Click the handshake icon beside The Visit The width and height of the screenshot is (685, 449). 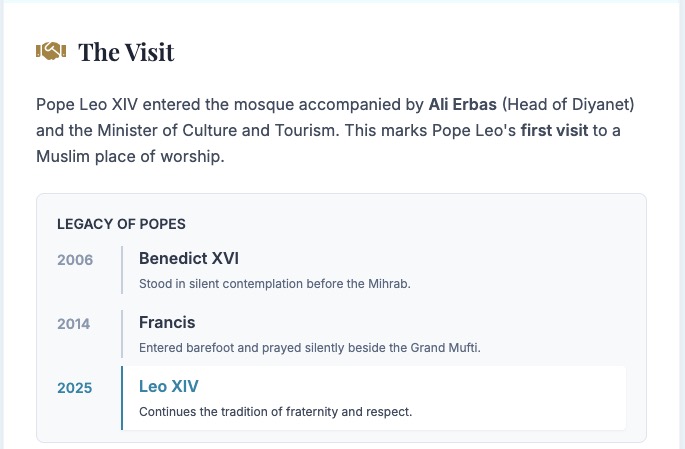coord(51,51)
